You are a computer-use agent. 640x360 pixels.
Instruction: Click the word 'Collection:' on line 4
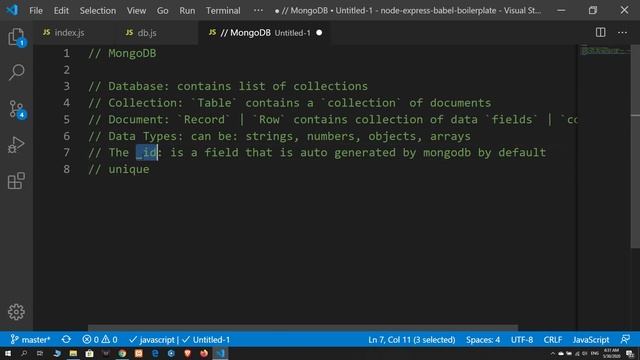146,103
